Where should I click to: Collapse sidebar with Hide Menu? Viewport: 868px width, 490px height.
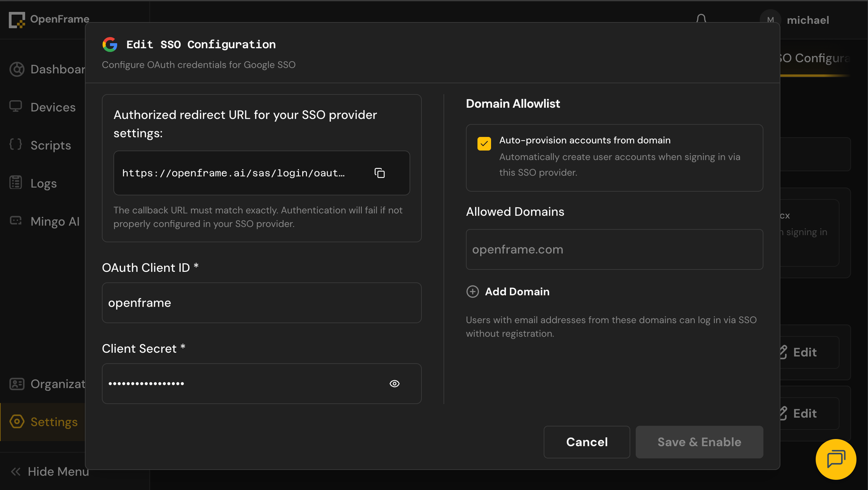point(50,472)
